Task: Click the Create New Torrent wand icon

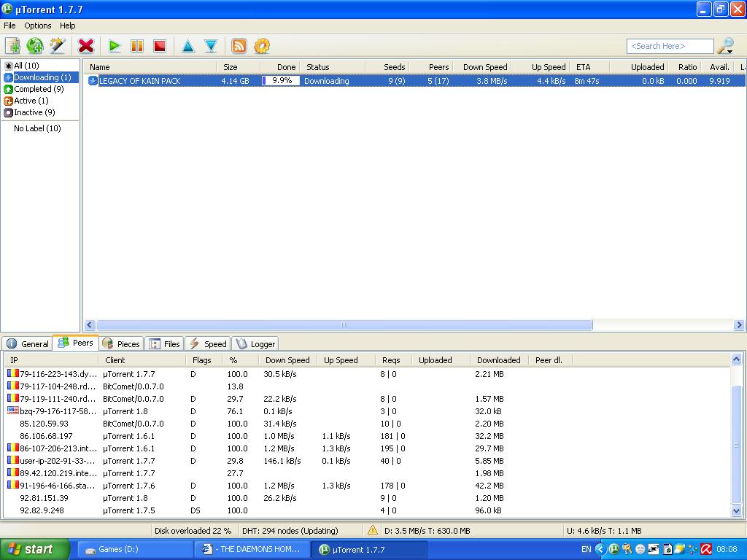Action: pos(58,46)
